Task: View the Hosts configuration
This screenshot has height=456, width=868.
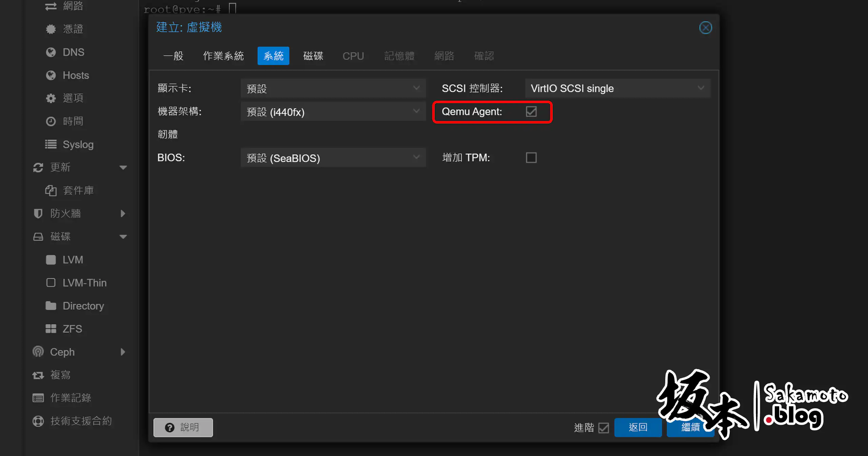Action: pos(75,75)
